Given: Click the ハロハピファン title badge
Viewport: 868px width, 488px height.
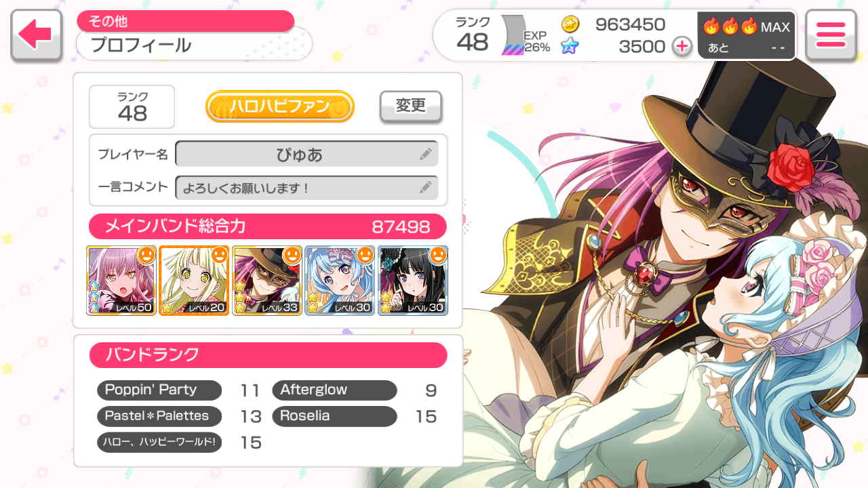Looking at the screenshot, I should coord(280,106).
